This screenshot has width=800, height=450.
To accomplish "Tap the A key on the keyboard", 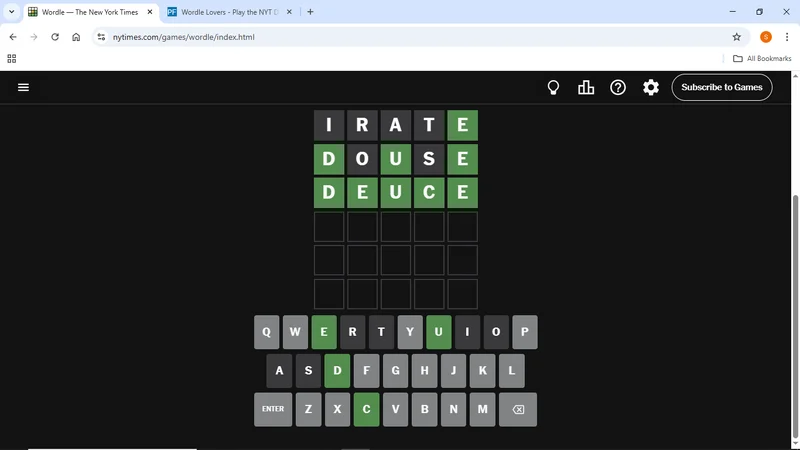I will (279, 371).
